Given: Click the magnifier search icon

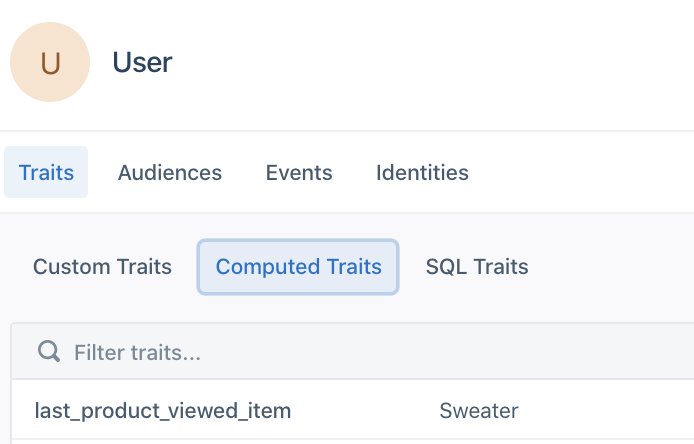Looking at the screenshot, I should [47, 351].
